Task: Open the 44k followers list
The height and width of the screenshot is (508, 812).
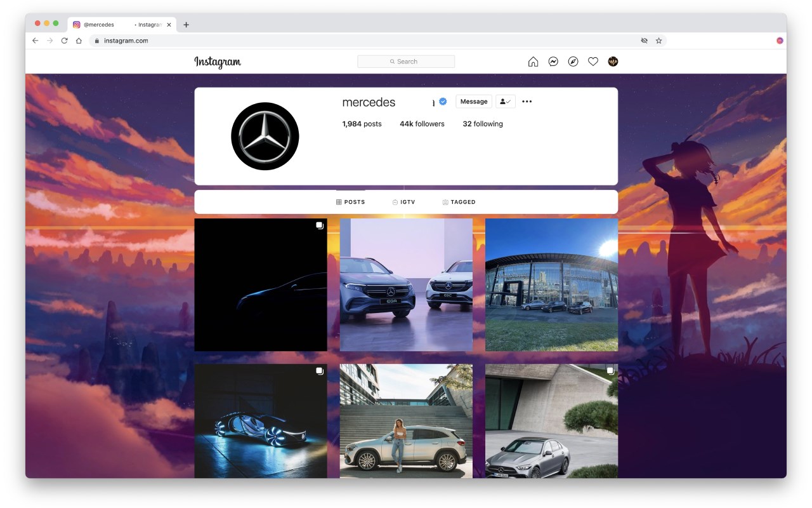Action: [422, 124]
